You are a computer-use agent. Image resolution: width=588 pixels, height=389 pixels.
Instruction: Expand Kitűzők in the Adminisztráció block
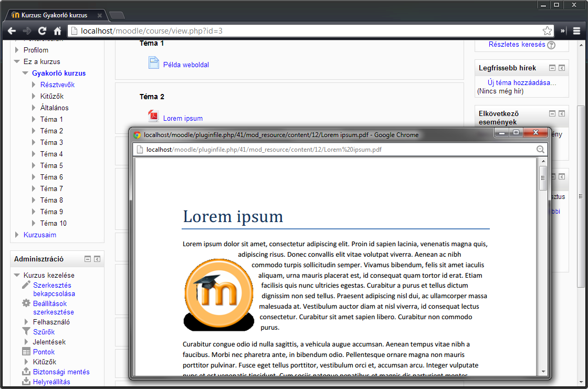pos(26,362)
